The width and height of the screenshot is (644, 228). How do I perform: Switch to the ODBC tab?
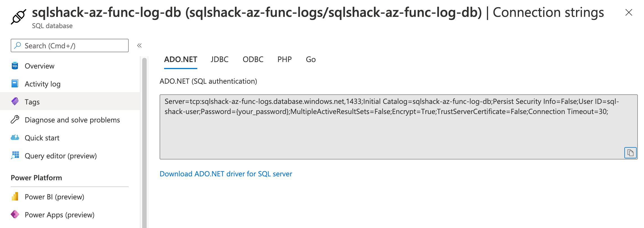click(x=253, y=60)
